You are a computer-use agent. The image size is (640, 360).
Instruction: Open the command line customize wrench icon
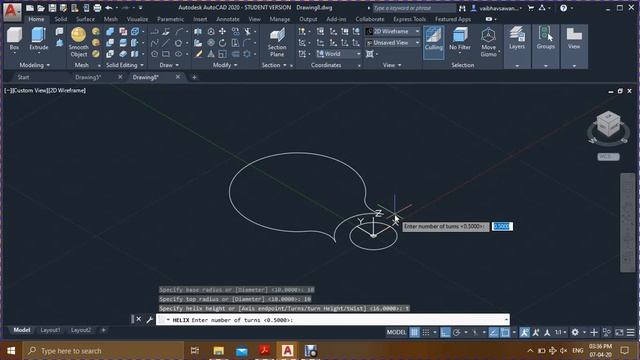click(149, 320)
